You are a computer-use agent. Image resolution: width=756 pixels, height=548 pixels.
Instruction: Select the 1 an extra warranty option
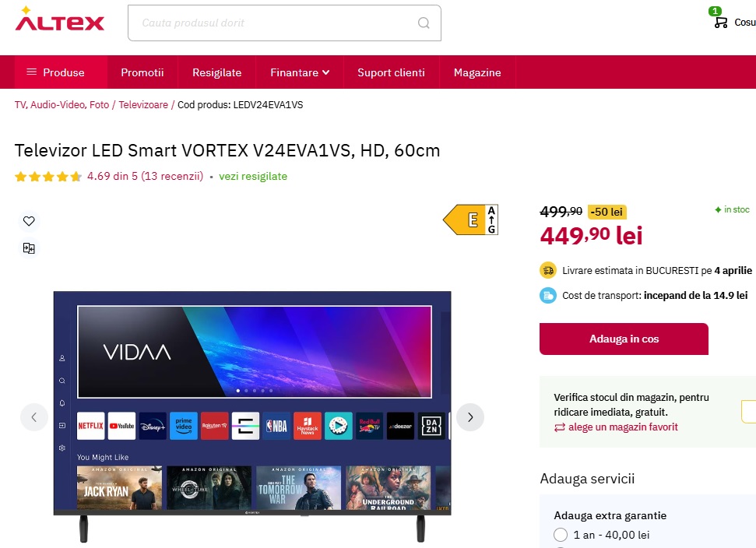[561, 535]
